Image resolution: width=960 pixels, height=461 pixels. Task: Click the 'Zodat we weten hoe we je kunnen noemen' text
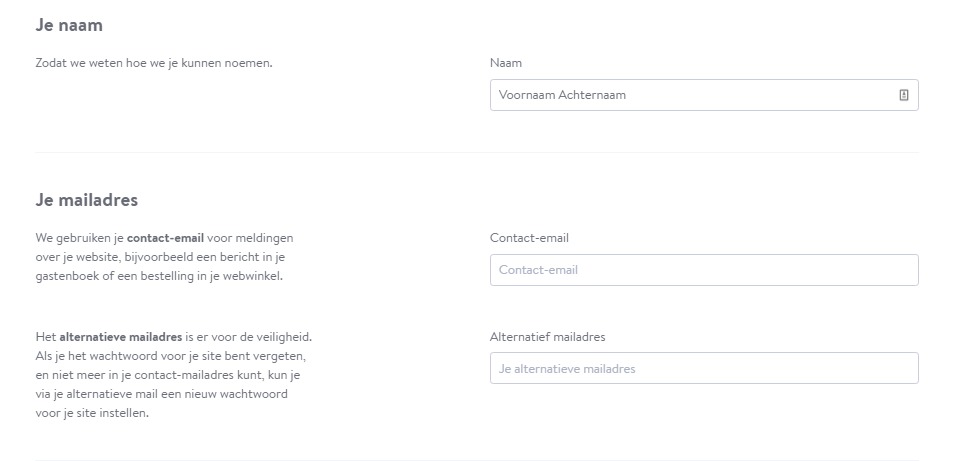tap(154, 63)
